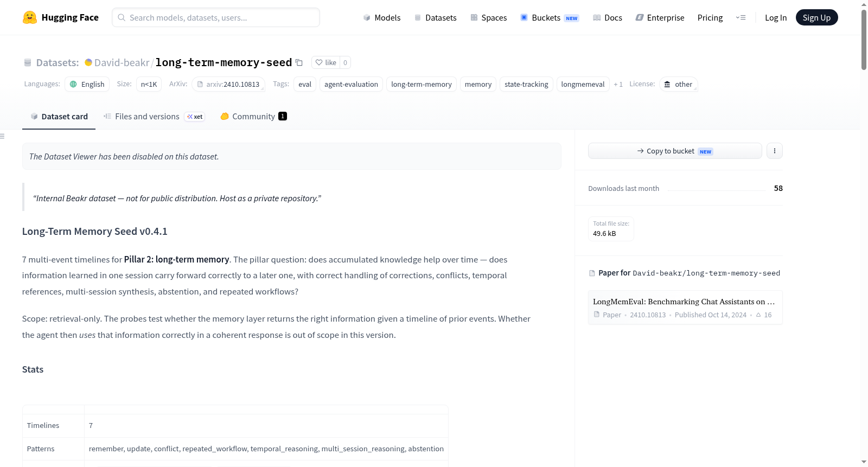Click the heart like icon

point(319,62)
